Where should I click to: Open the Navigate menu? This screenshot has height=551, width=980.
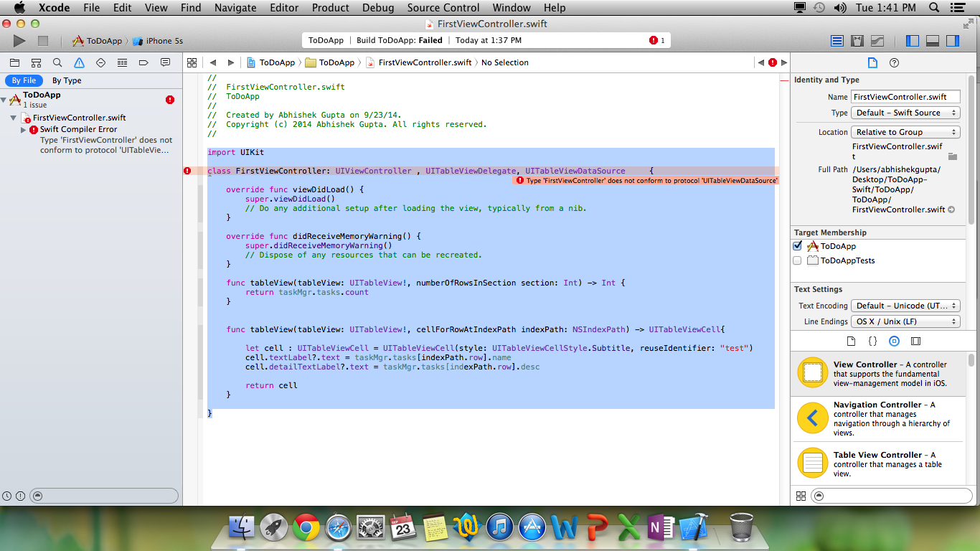(x=235, y=8)
